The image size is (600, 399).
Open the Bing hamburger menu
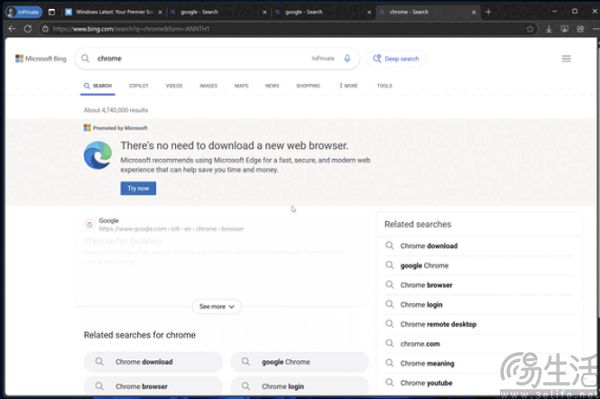click(x=566, y=59)
